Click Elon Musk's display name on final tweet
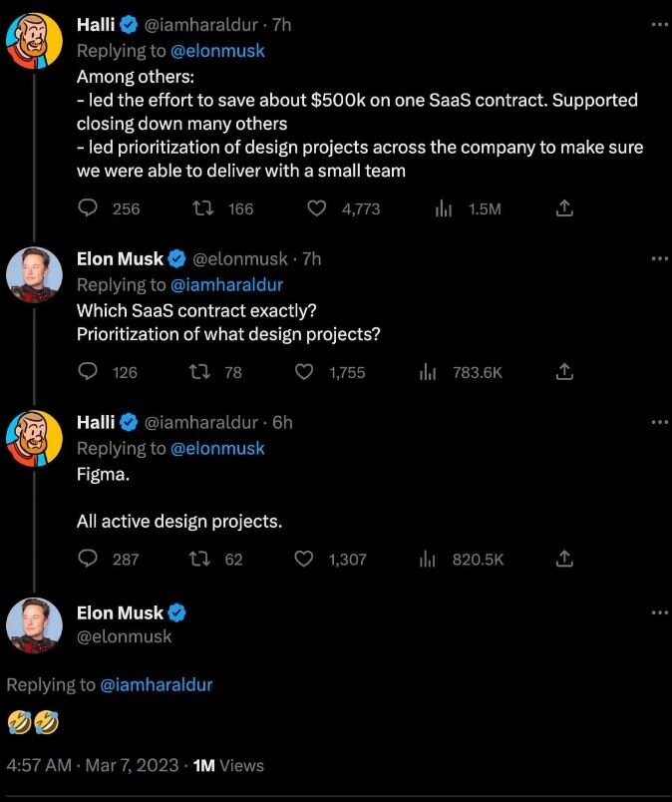 (120, 612)
